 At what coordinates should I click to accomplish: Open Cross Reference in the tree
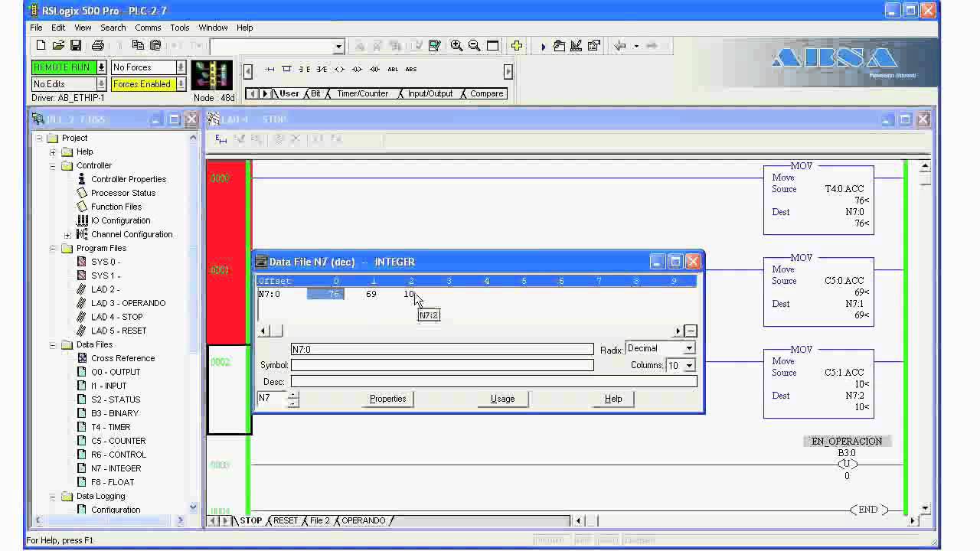(122, 358)
